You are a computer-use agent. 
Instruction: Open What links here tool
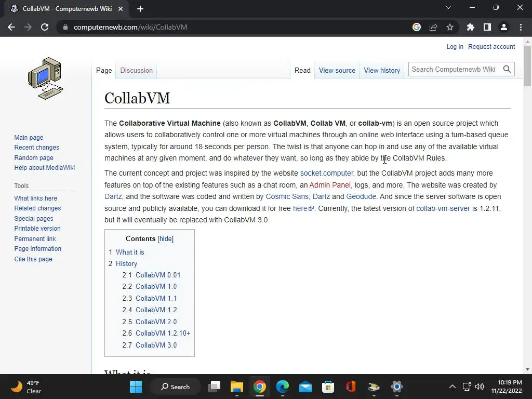(36, 198)
